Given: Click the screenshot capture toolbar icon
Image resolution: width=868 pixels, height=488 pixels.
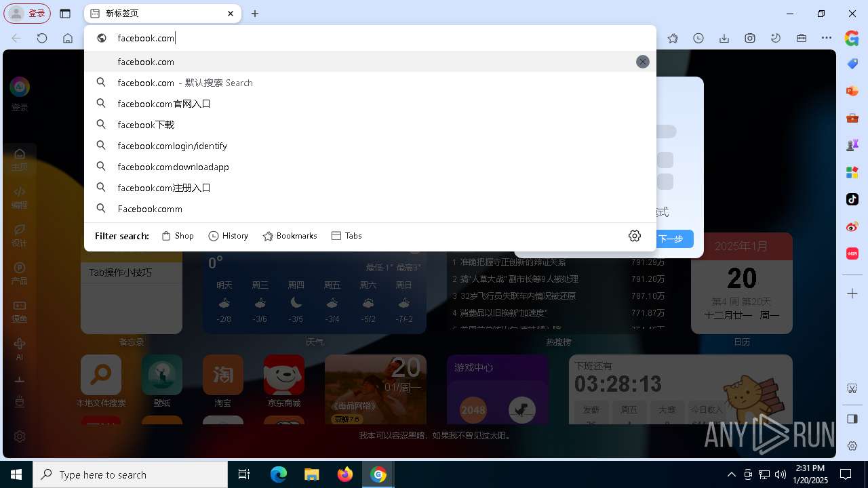Looking at the screenshot, I should point(750,39).
